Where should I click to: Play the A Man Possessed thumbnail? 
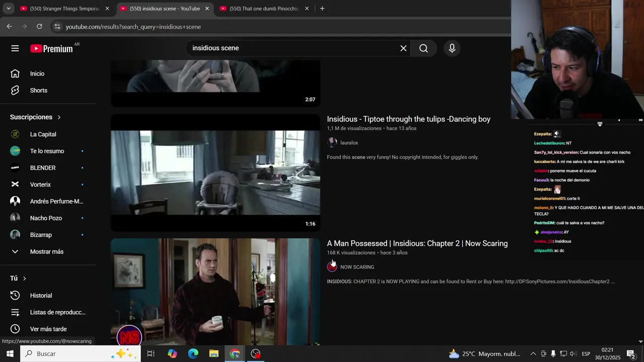click(215, 292)
